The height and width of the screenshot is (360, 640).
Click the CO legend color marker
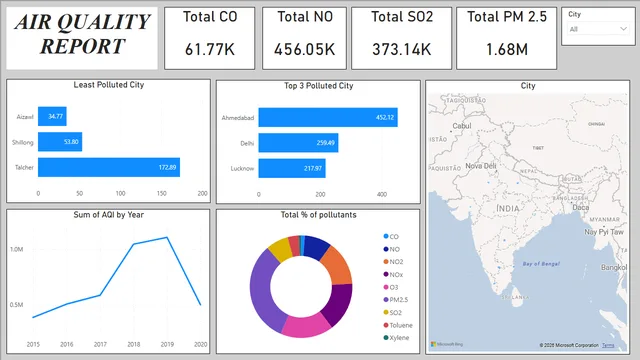pyautogui.click(x=386, y=236)
